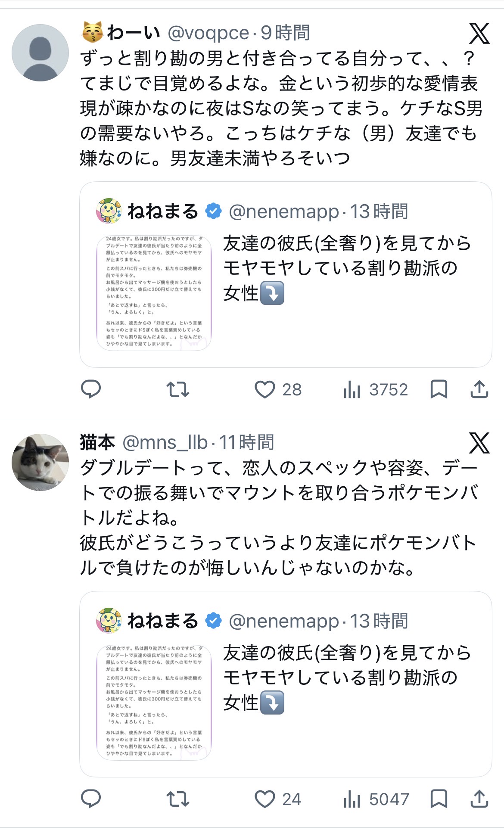Like the tweet with 28 likes
504x833 pixels.
[278, 389]
